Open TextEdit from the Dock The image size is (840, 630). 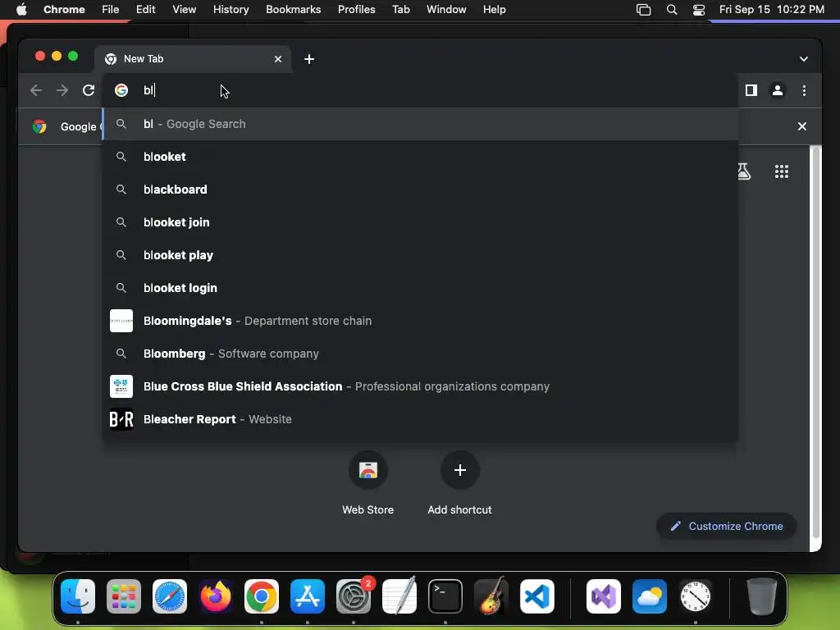[399, 596]
